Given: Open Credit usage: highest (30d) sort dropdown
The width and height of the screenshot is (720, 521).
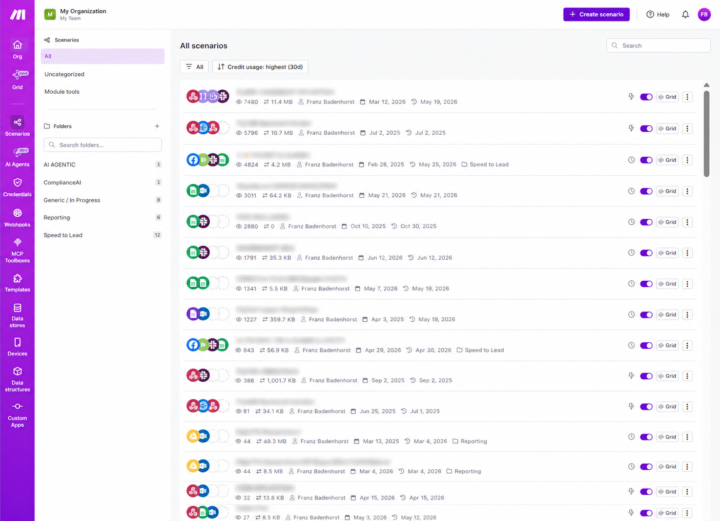Looking at the screenshot, I should (x=260, y=67).
